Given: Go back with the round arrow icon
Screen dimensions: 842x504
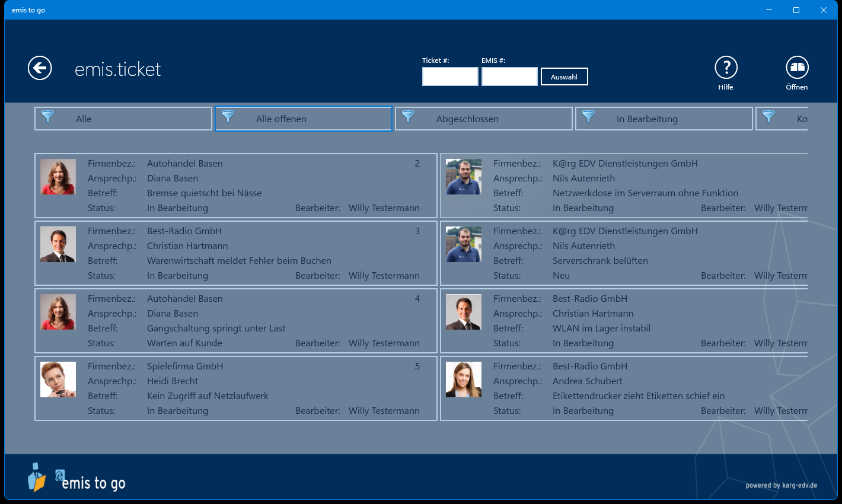Looking at the screenshot, I should (x=40, y=68).
